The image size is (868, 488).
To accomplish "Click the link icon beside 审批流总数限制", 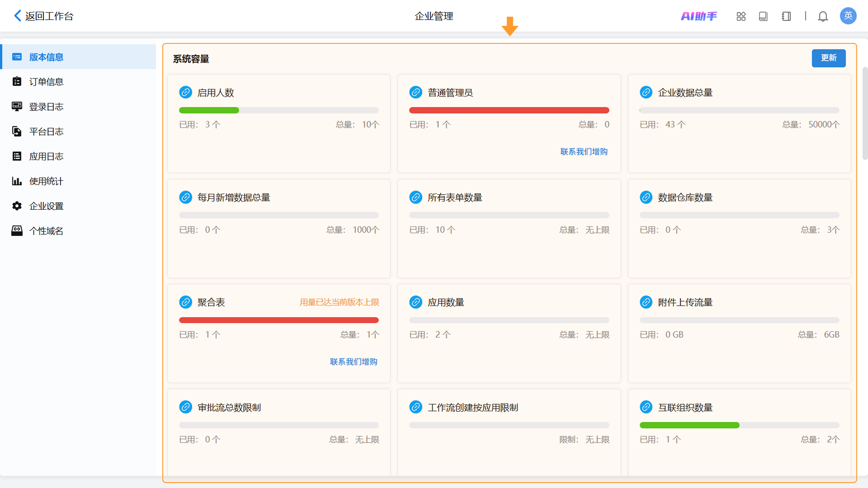I will [185, 407].
